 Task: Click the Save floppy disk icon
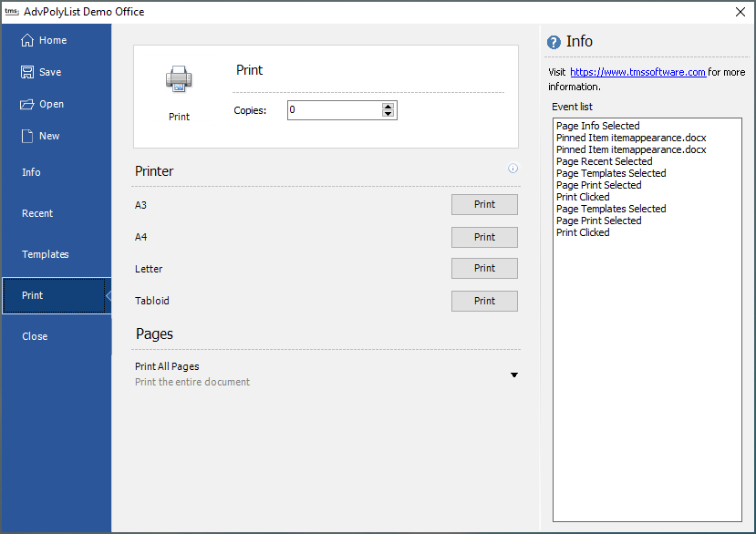(27, 72)
